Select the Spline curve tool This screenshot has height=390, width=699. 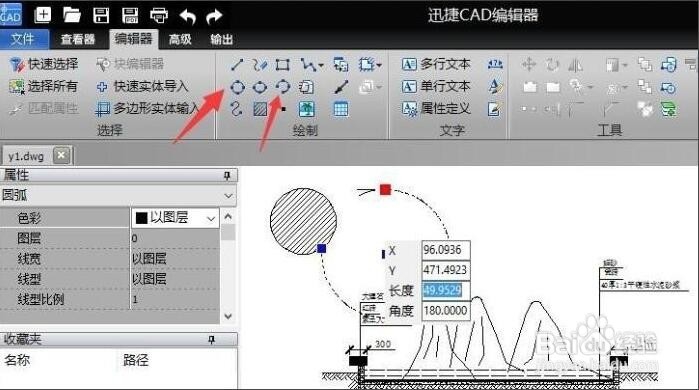tap(237, 108)
